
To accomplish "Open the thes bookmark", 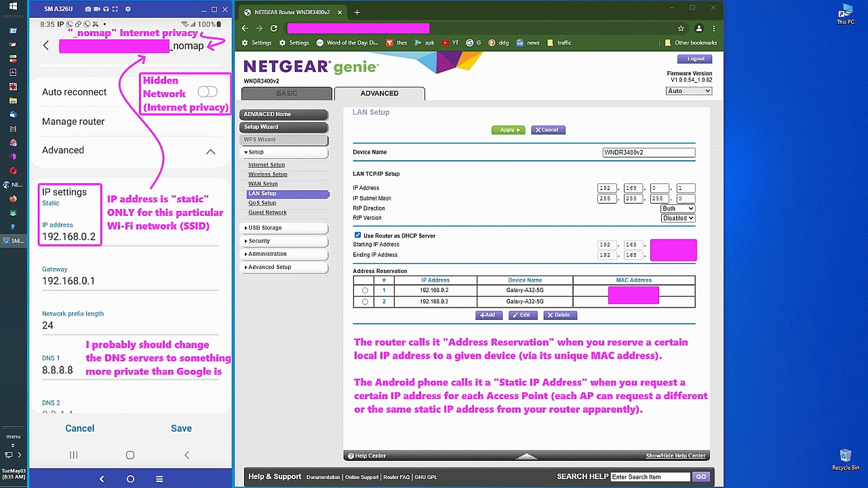I will click(x=397, y=43).
